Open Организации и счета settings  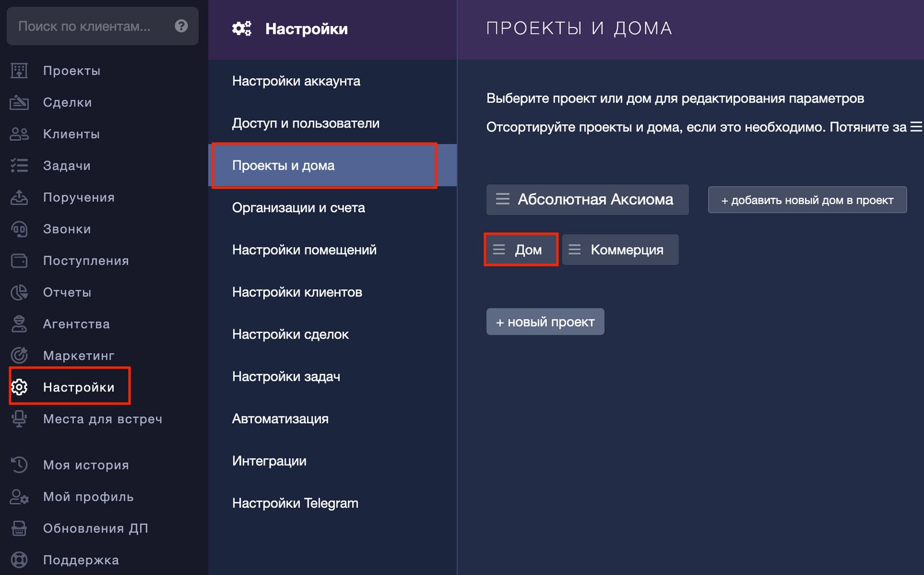tap(332, 208)
